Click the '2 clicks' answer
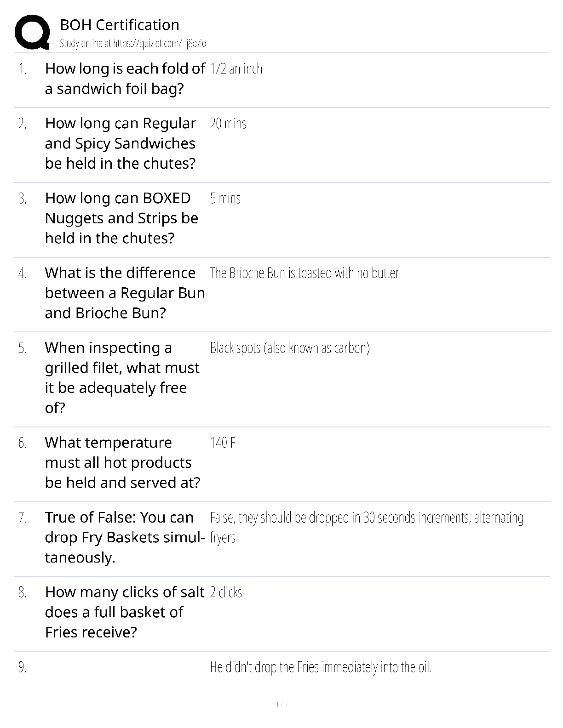 click(x=226, y=592)
